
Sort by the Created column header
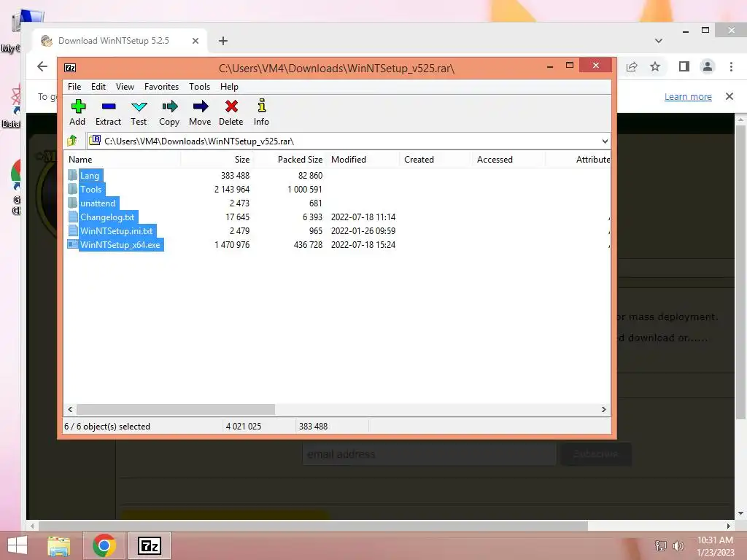coord(436,160)
